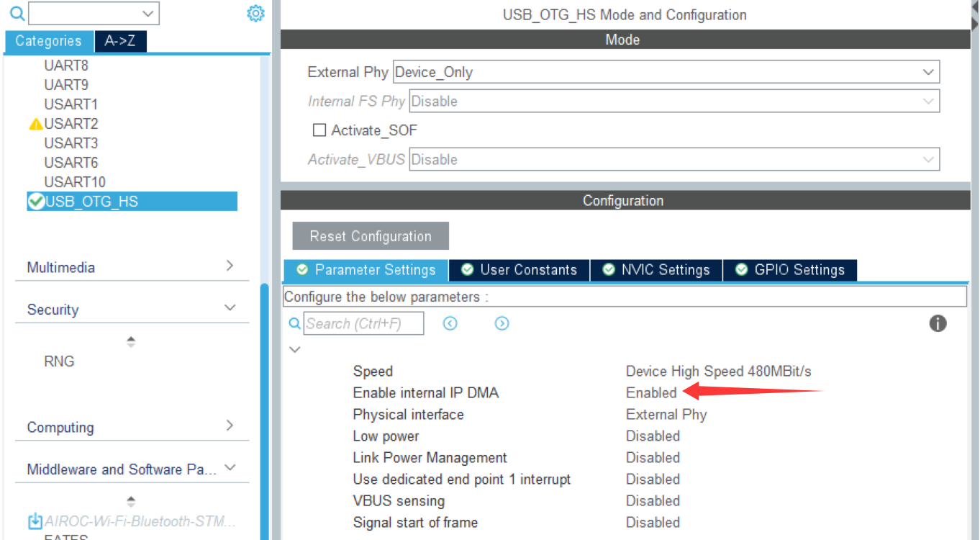This screenshot has height=540, width=980.
Task: Open the category search combo box
Action: tap(94, 14)
